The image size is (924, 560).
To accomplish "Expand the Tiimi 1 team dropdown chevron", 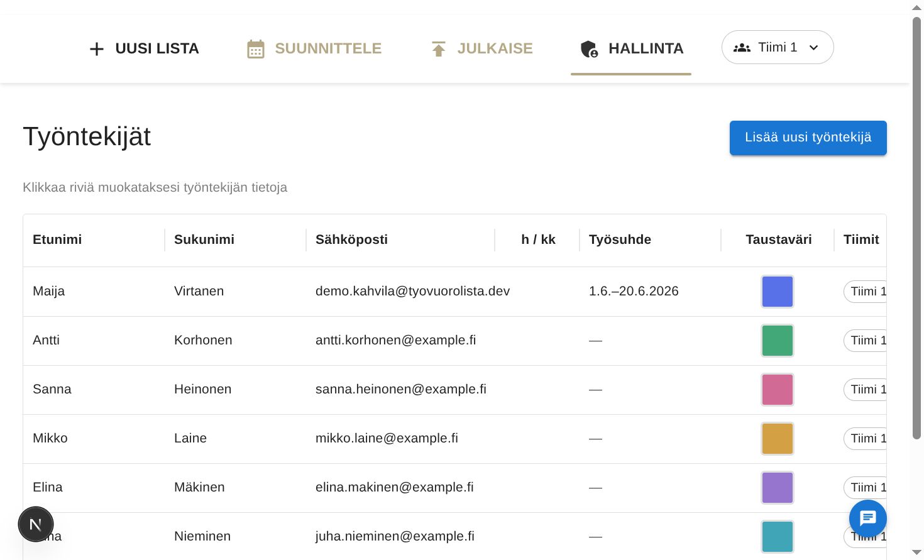I will tap(813, 48).
